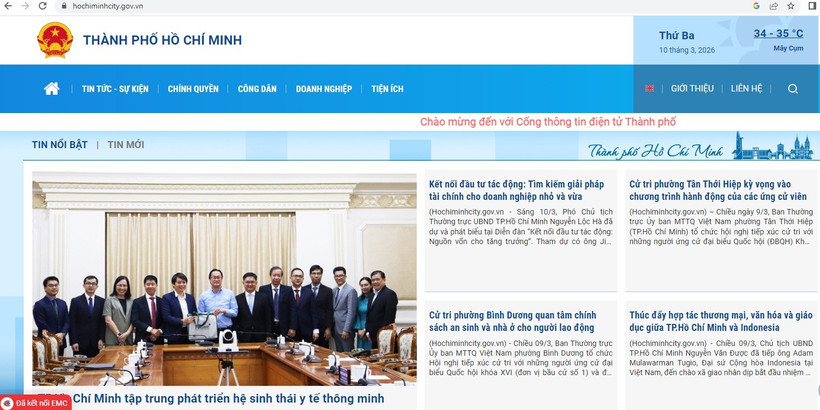Screen dimensions: 820x410
Task: Click the date 10 tháng 3, 2026
Action: click(687, 50)
